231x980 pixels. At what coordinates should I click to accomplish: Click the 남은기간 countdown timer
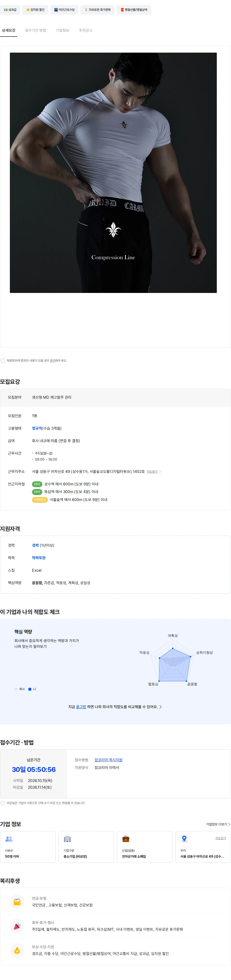pyautogui.click(x=33, y=770)
